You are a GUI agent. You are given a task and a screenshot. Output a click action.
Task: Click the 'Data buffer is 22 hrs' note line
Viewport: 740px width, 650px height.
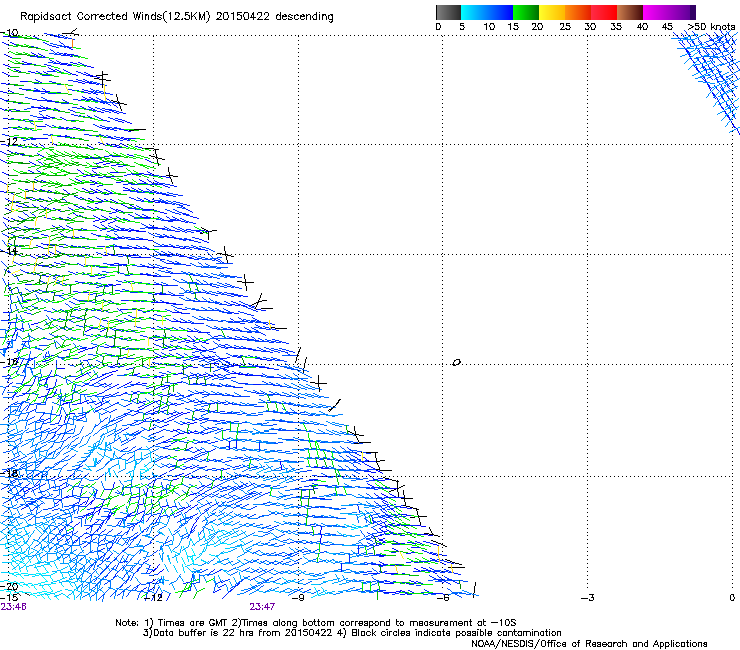point(352,633)
